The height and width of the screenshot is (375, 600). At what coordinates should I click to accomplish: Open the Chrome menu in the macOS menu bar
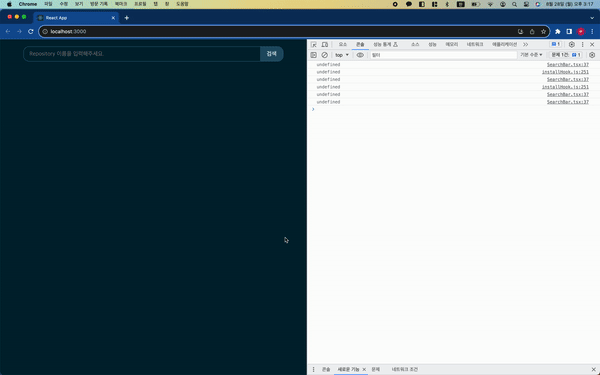28,4
